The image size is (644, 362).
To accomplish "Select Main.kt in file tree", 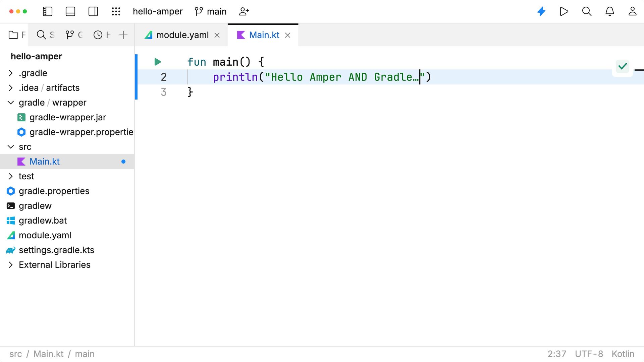I will pos(67,162).
